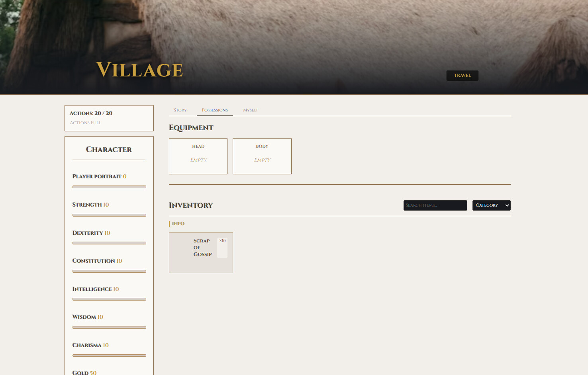Click the Village title heading
This screenshot has width=588, height=375.
(x=139, y=70)
